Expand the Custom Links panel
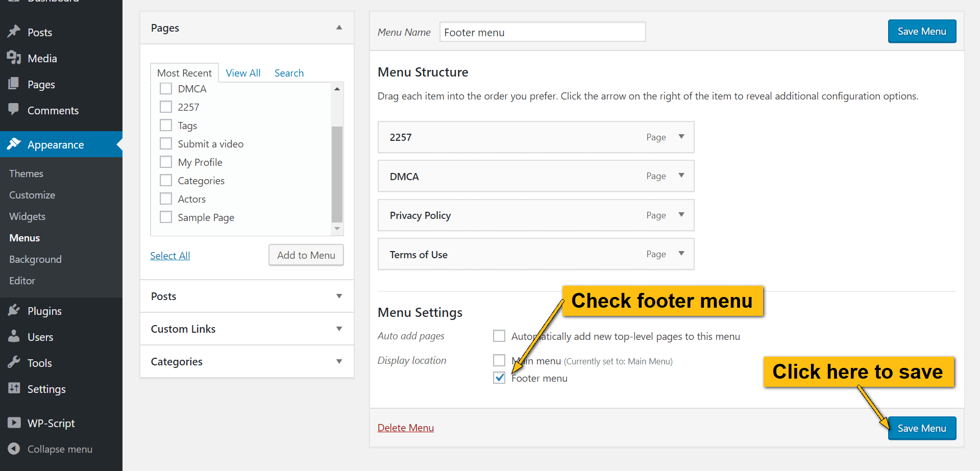This screenshot has width=980, height=471. [247, 329]
